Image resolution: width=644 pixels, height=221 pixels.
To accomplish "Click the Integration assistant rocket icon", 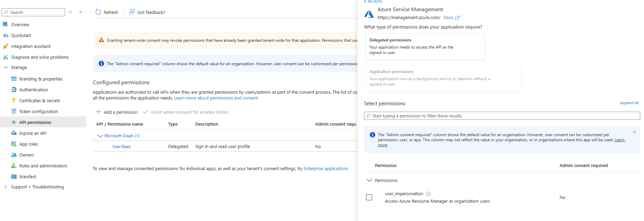I will [x=5, y=46].
